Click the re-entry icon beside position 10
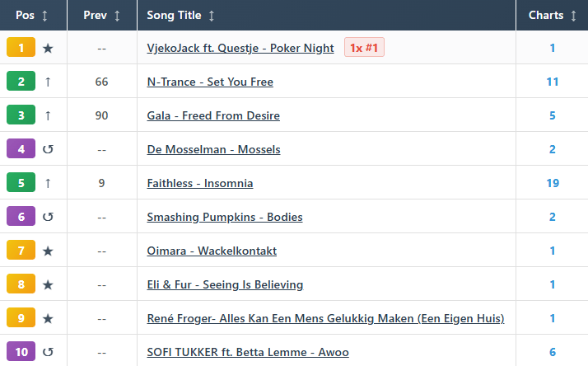588x366 pixels. (x=48, y=352)
